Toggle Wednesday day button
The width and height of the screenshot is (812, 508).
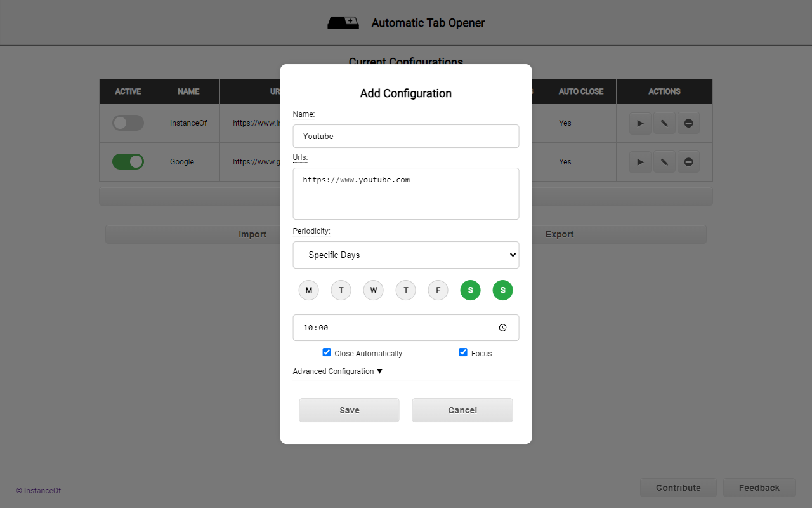pyautogui.click(x=374, y=290)
